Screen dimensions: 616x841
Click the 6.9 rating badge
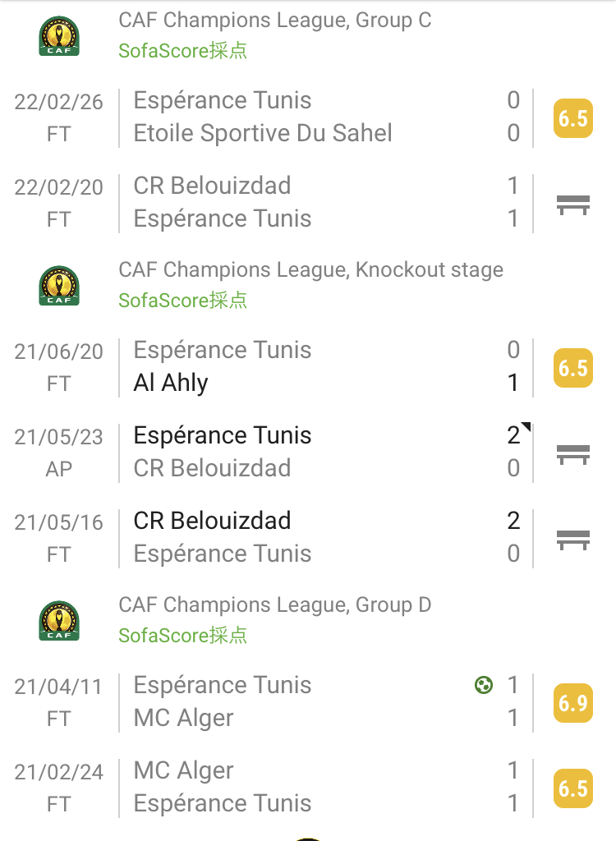pos(573,703)
